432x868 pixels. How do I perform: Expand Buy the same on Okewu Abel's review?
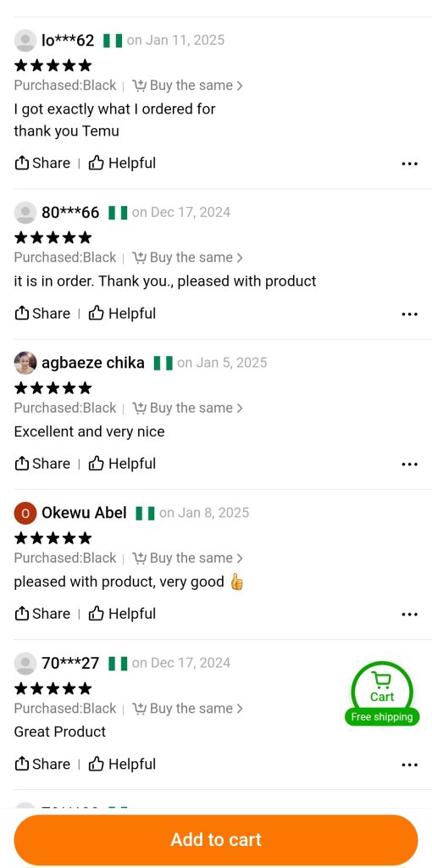click(x=187, y=558)
